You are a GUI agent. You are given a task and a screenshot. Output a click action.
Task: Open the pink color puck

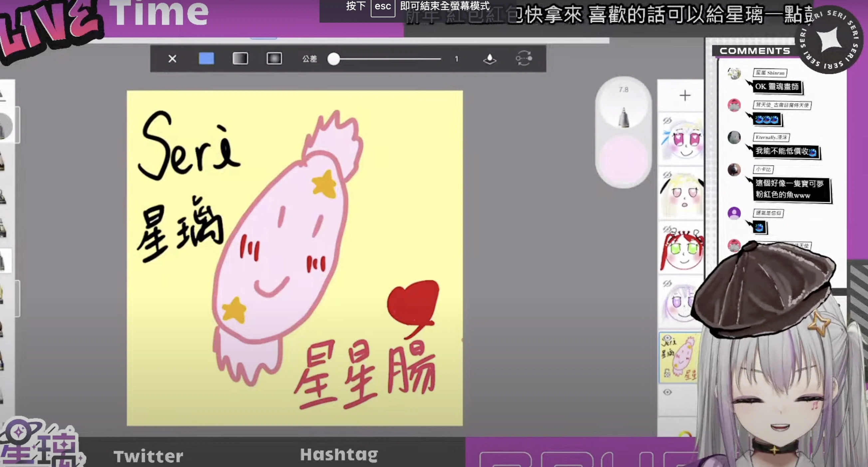pyautogui.click(x=623, y=158)
